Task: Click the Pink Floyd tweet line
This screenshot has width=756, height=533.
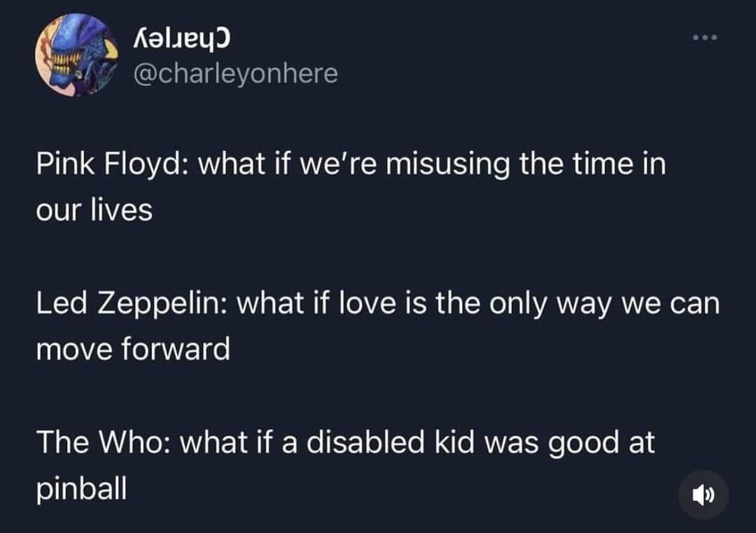Action: (350, 168)
